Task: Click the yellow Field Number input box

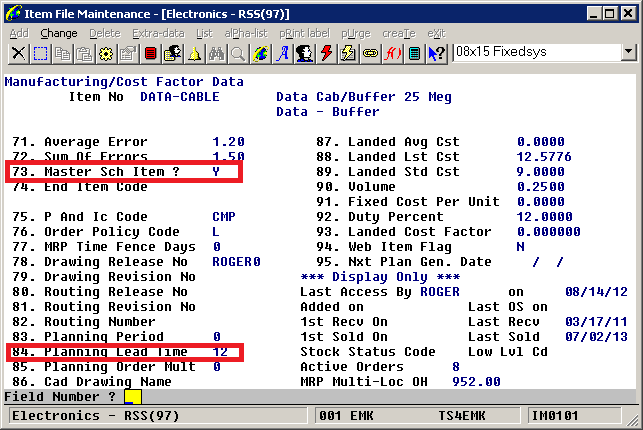Action: coord(133,397)
